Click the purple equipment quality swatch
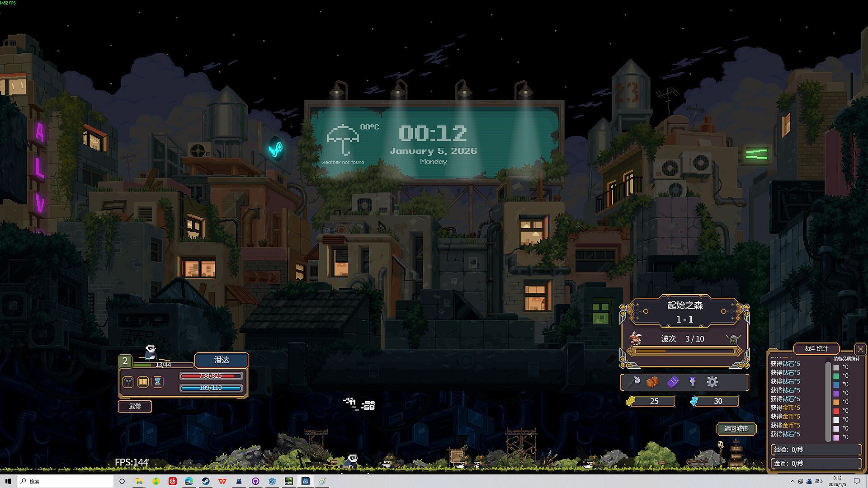The height and width of the screenshot is (488, 868). [x=836, y=394]
